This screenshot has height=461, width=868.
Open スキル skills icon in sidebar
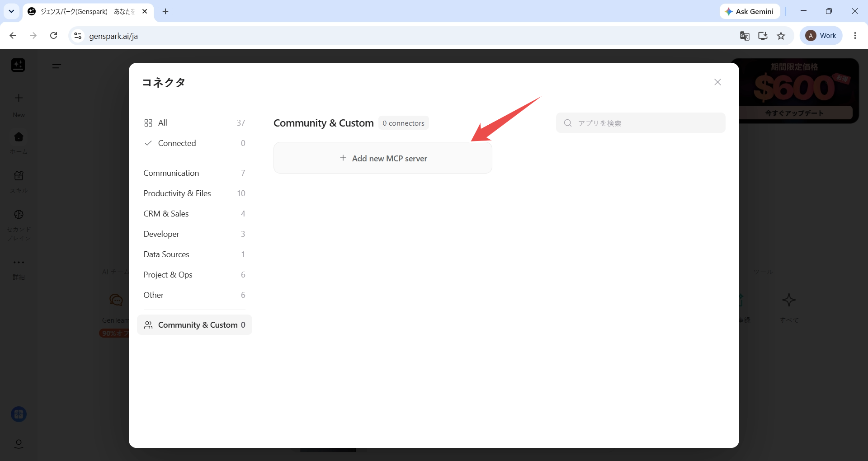coord(19,175)
